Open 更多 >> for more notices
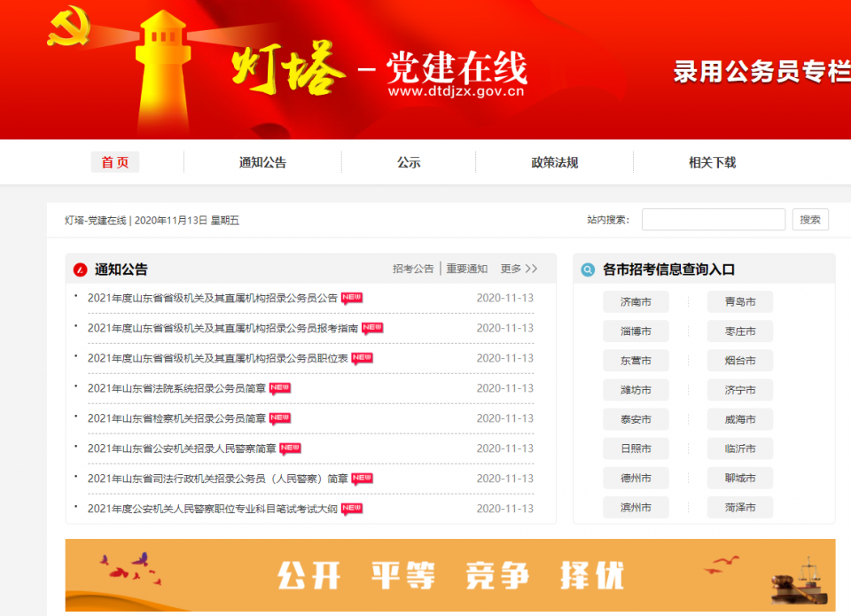Viewport: 851px width, 616px height. 519,269
